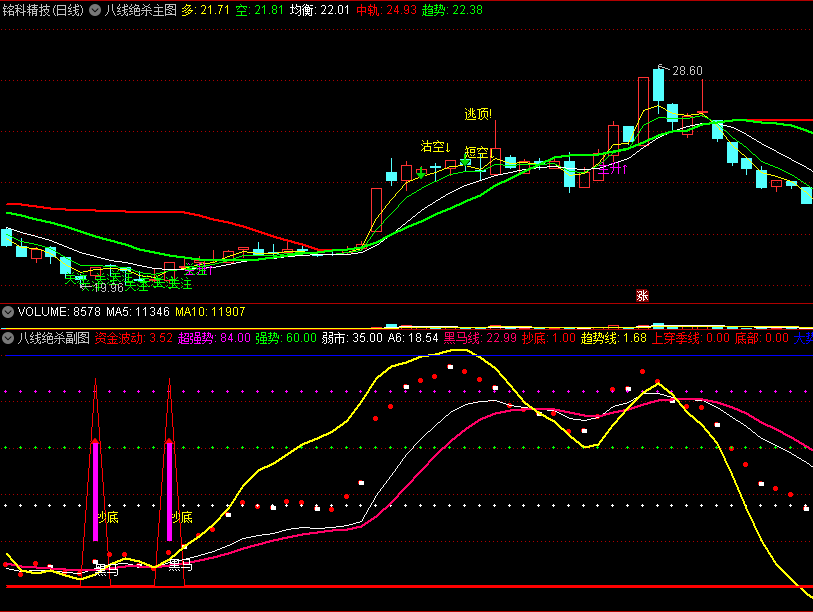Click the 趋势: 22.38 value

tap(452, 10)
